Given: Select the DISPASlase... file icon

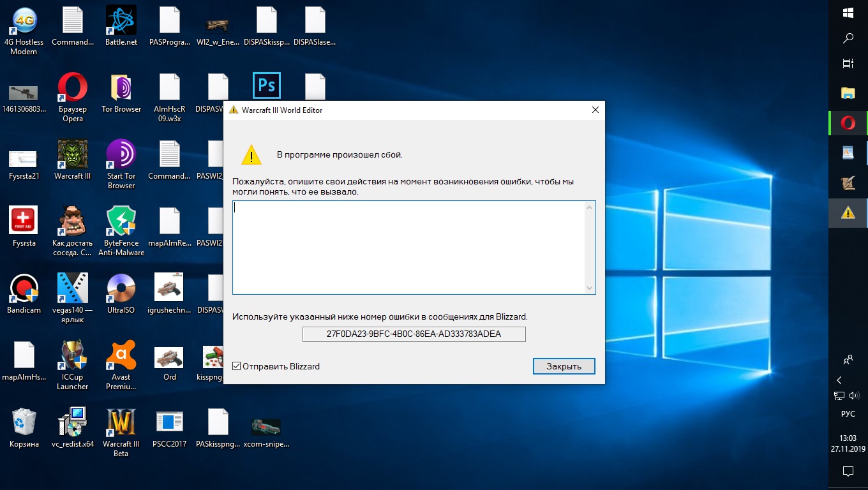Looking at the screenshot, I should [315, 27].
